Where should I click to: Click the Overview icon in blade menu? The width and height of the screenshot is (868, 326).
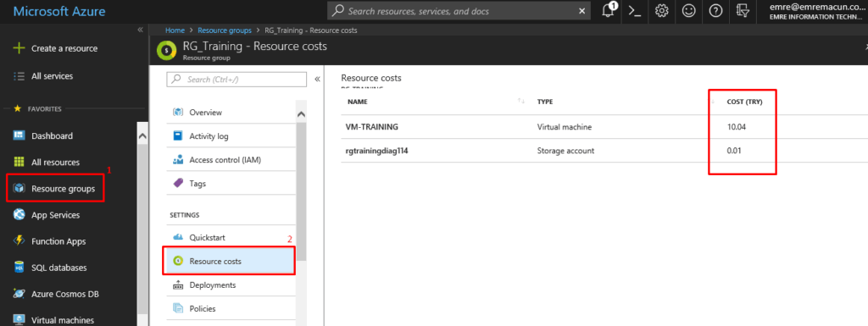click(x=178, y=112)
